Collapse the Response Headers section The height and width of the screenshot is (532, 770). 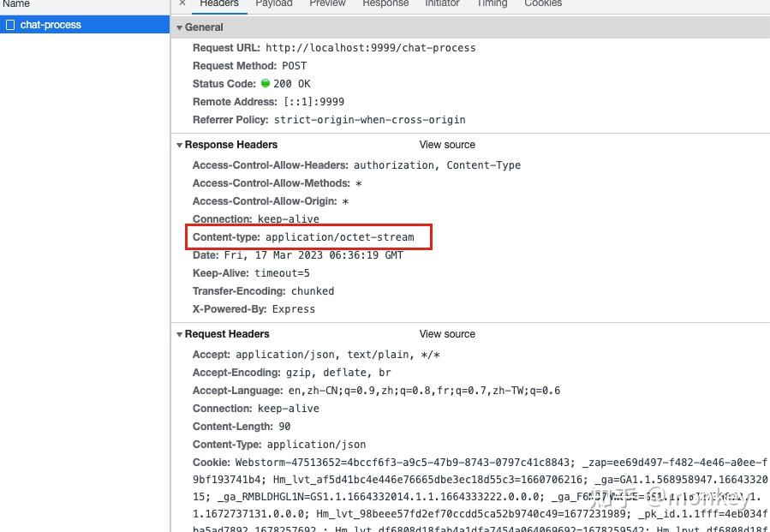180,144
